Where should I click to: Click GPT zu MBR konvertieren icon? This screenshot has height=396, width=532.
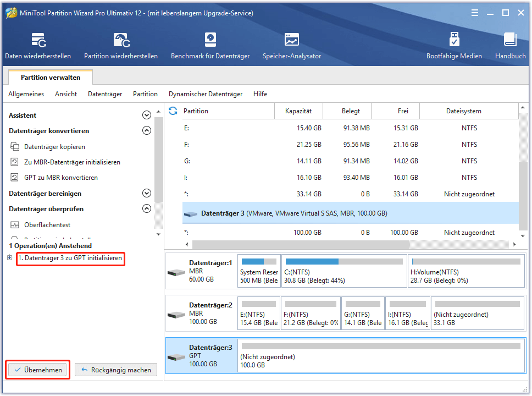point(15,177)
